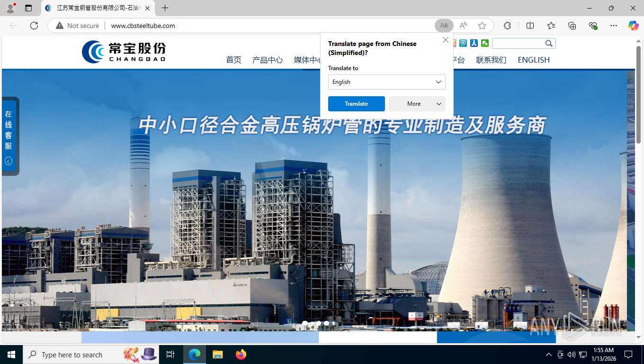Add this page to favorites star
Viewport: 644px width, 364px height.
(482, 26)
